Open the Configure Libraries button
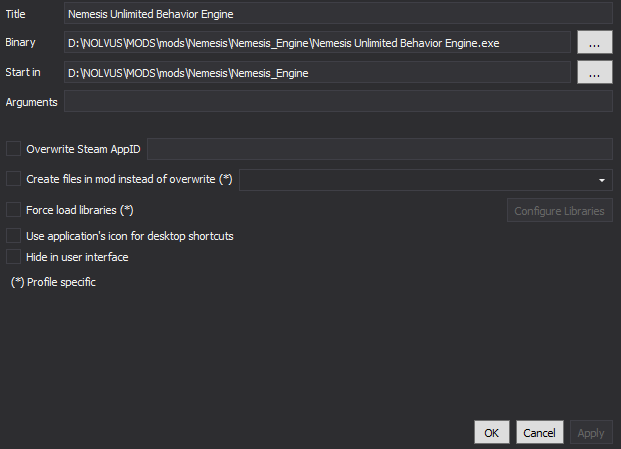 [x=560, y=210]
